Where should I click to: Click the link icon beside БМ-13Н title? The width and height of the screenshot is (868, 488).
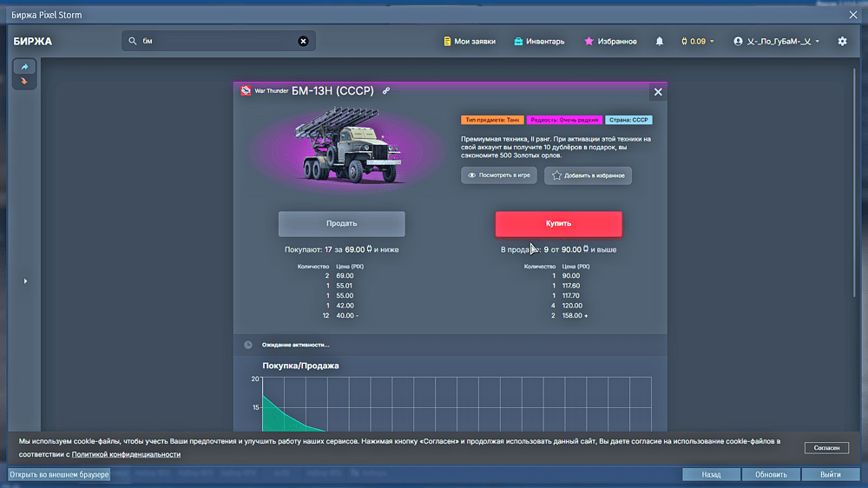point(386,91)
